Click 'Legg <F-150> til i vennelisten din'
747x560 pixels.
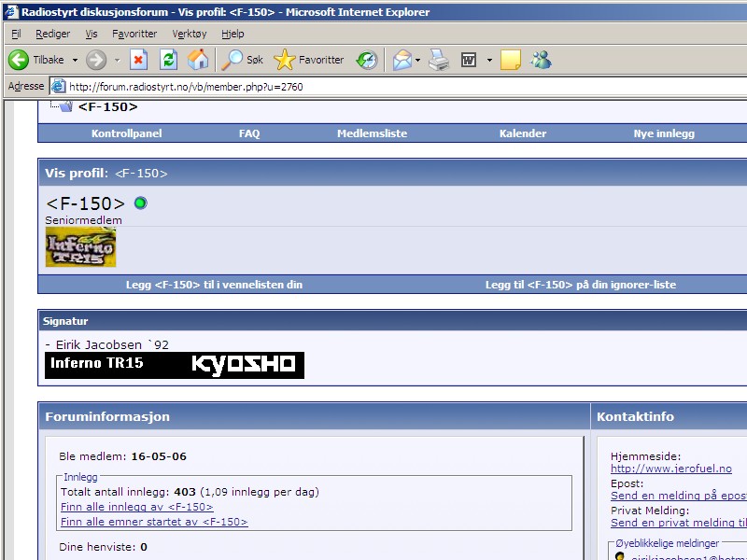[214, 285]
